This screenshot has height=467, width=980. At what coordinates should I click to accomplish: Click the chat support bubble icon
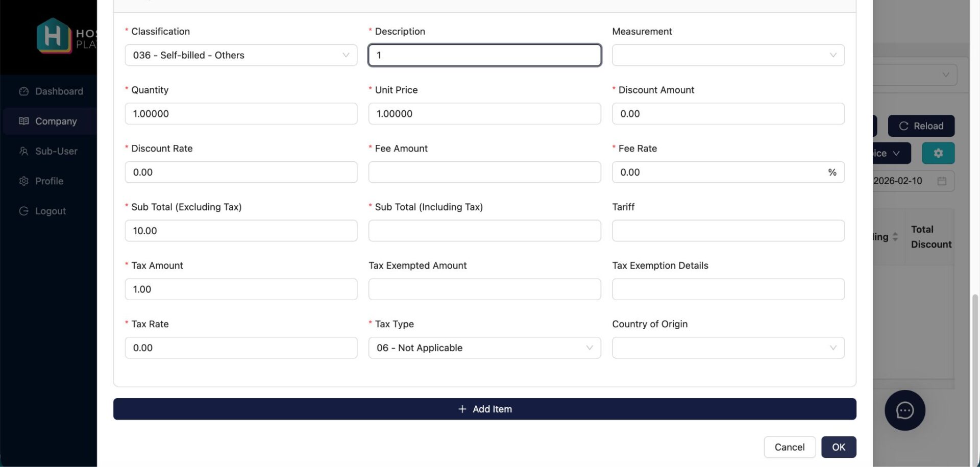tap(904, 410)
